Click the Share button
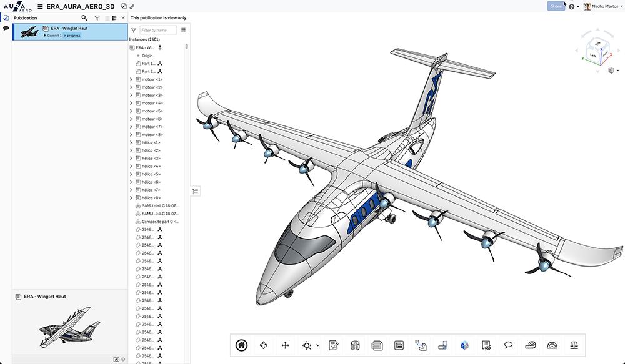 (555, 6)
